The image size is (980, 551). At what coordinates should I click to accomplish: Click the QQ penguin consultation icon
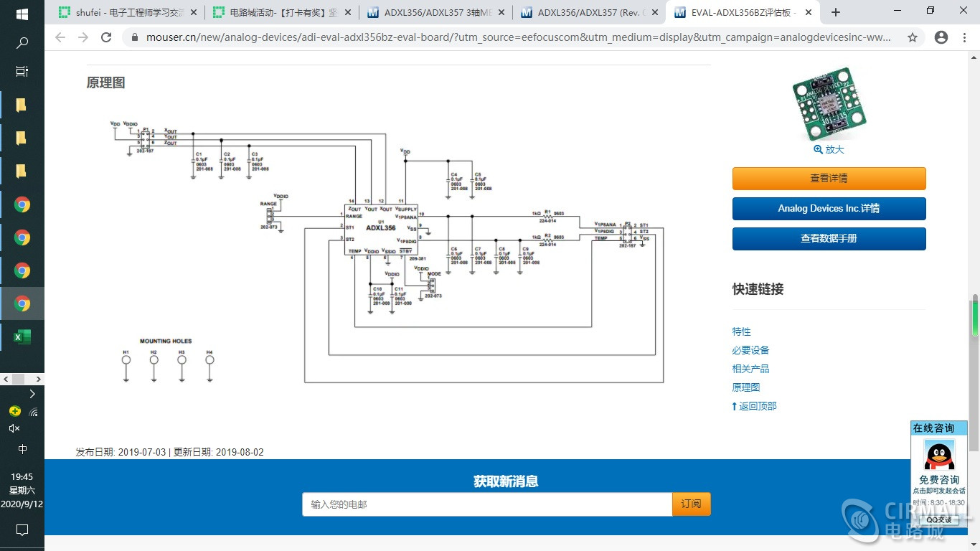(x=939, y=456)
